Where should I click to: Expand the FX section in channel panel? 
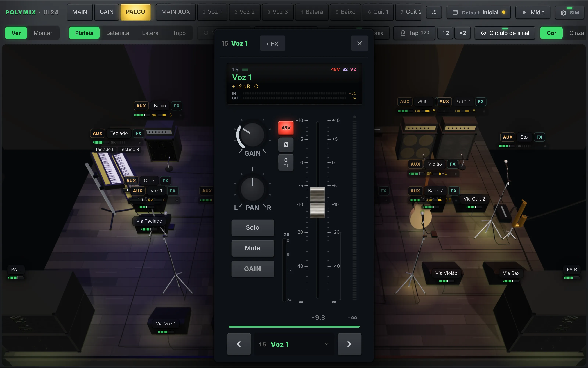coord(272,43)
